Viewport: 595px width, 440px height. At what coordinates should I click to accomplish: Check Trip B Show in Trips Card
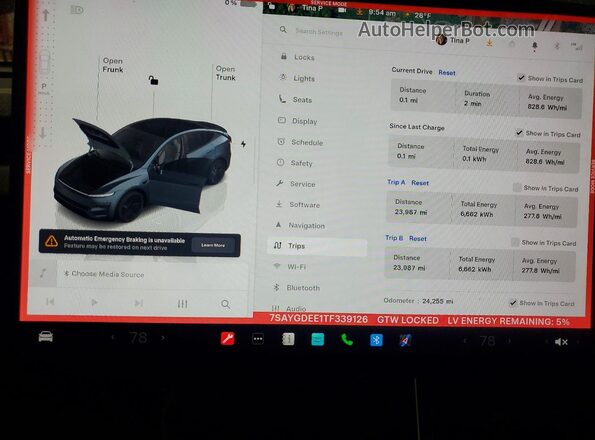[x=515, y=242]
